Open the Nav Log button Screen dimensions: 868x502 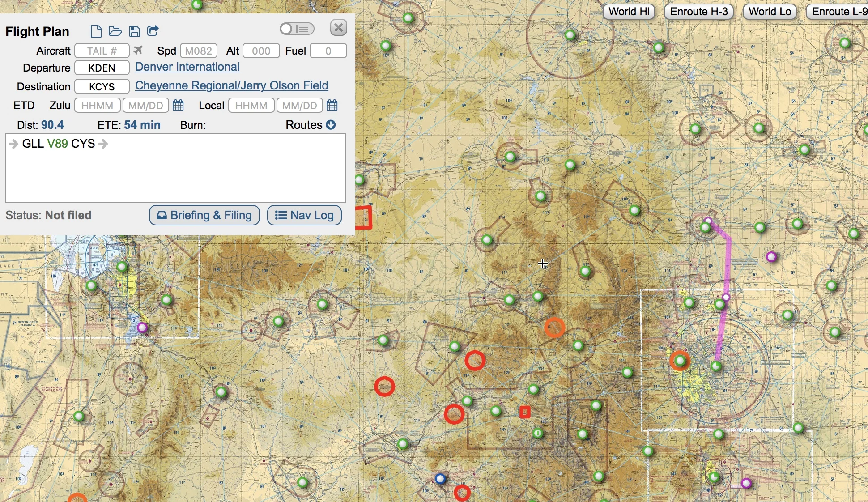coord(304,216)
